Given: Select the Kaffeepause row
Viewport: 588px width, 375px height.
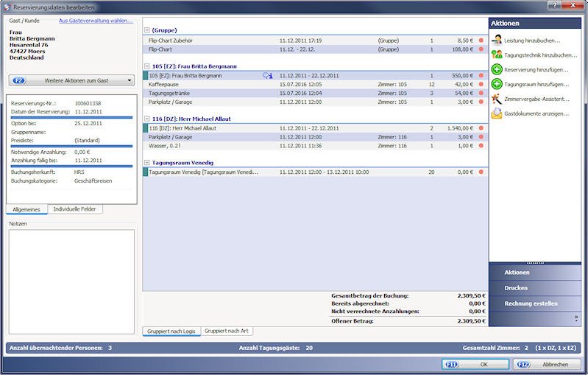Looking at the screenshot, I should [315, 85].
